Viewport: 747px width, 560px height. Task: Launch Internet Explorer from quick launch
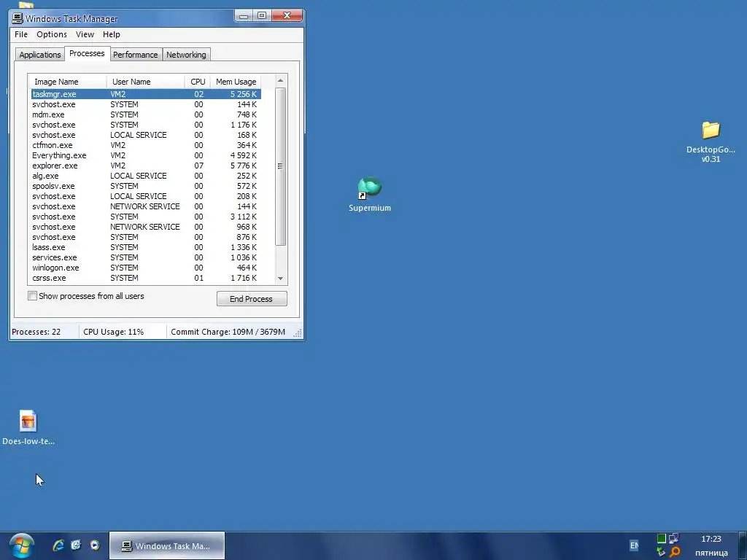[x=58, y=545]
